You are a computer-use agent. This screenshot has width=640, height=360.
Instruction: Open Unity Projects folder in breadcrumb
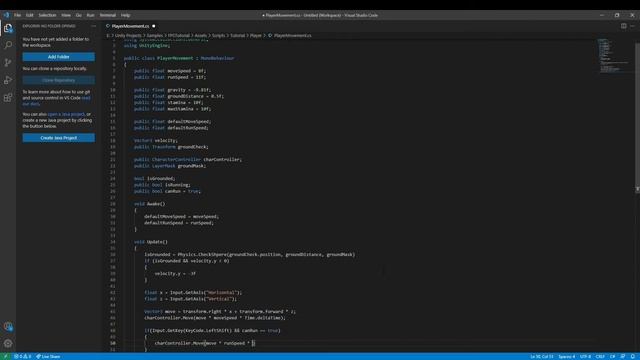128,36
